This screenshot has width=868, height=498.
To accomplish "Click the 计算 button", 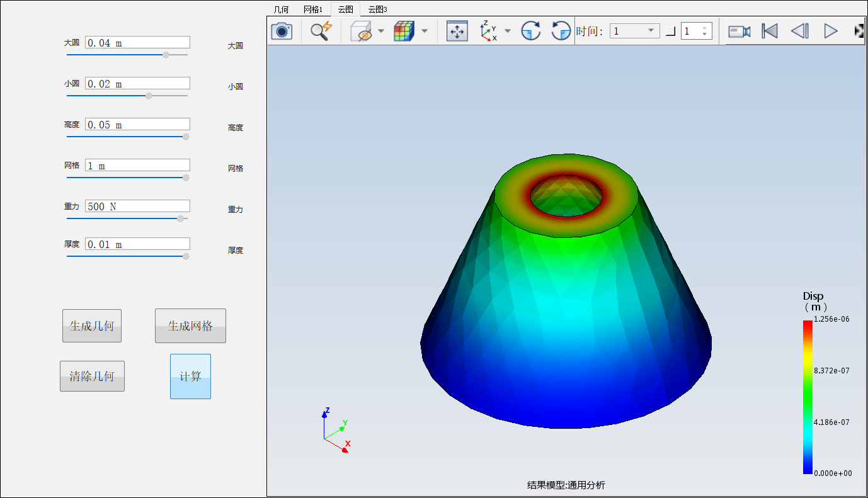I will (190, 376).
